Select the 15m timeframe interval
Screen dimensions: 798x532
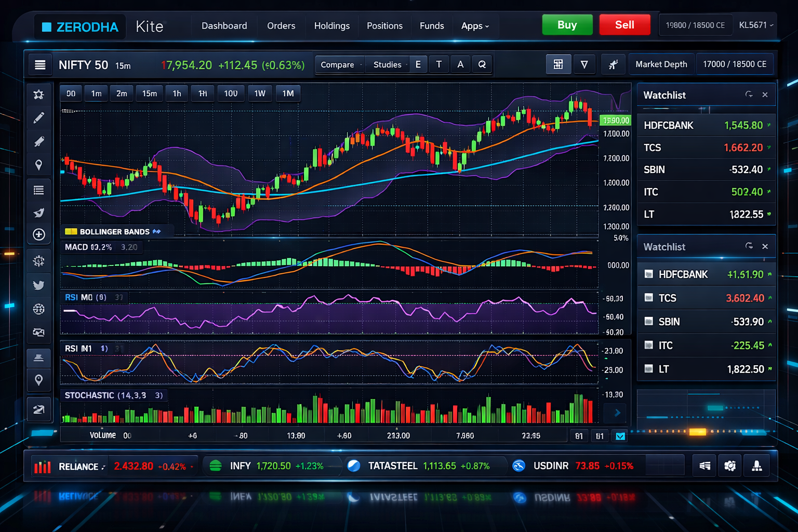[x=149, y=94]
